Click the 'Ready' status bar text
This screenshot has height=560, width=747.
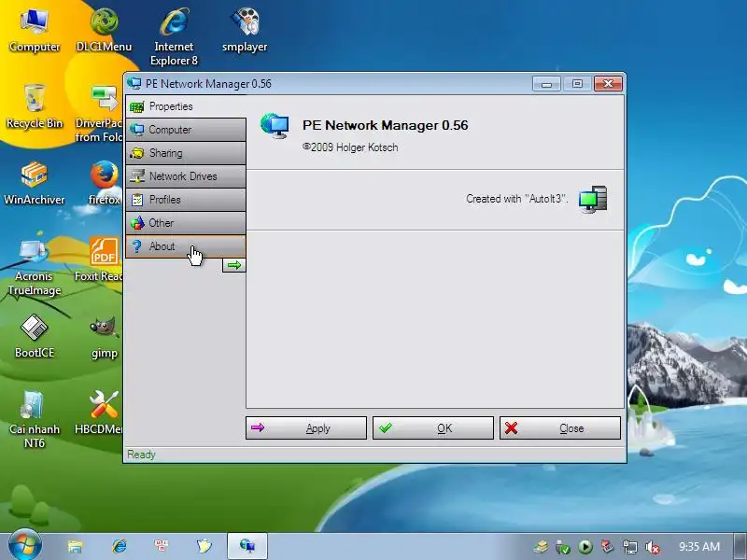tap(142, 455)
